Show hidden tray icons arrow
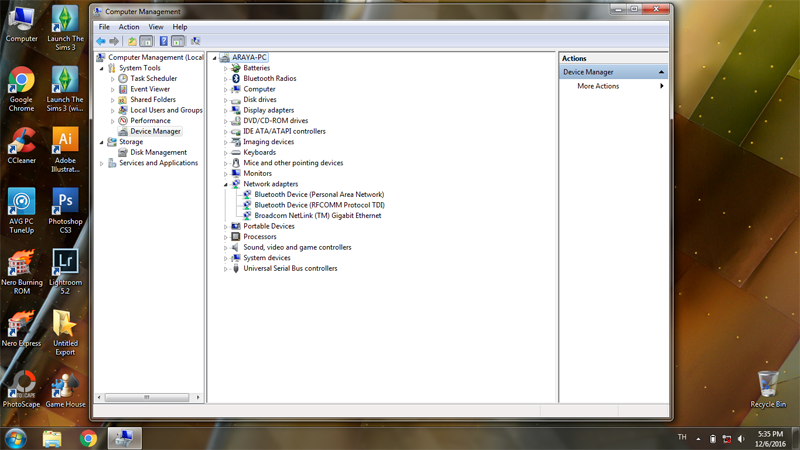 click(x=698, y=439)
